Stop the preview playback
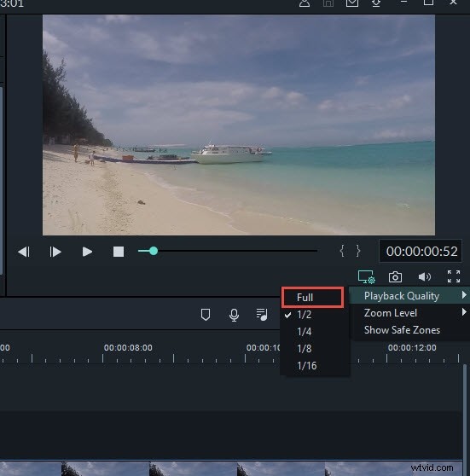Screen dimensions: 470x476 click(119, 252)
